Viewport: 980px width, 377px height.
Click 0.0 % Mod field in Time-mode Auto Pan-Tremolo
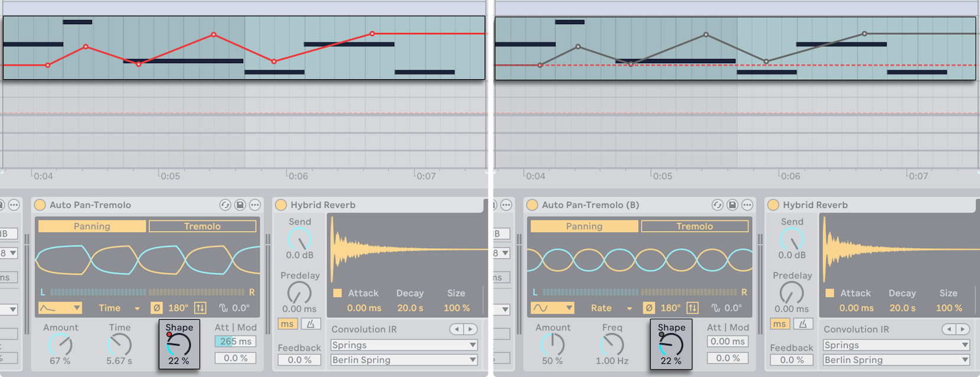click(236, 358)
